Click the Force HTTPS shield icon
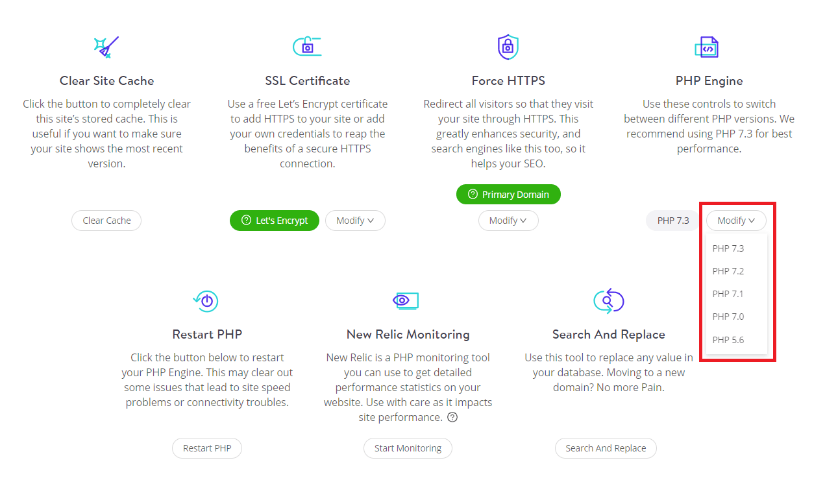 pos(508,47)
